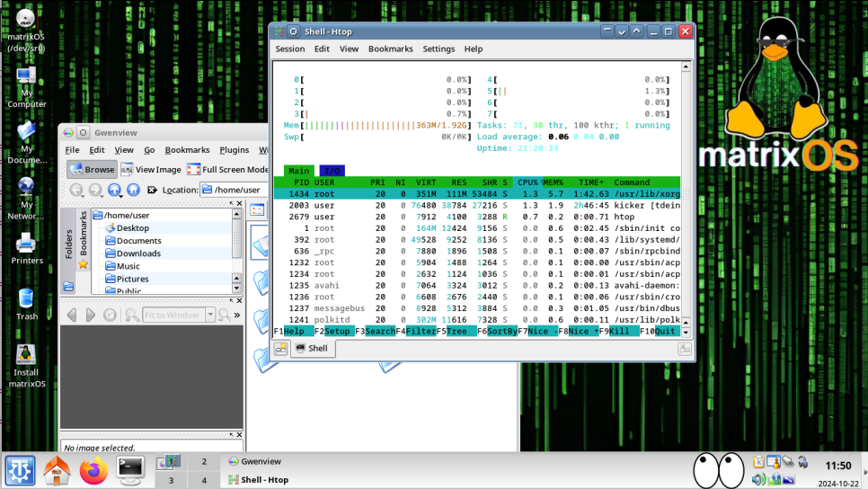Select the Downloads folder in Gwenview tree
868x489 pixels.
pyautogui.click(x=137, y=253)
